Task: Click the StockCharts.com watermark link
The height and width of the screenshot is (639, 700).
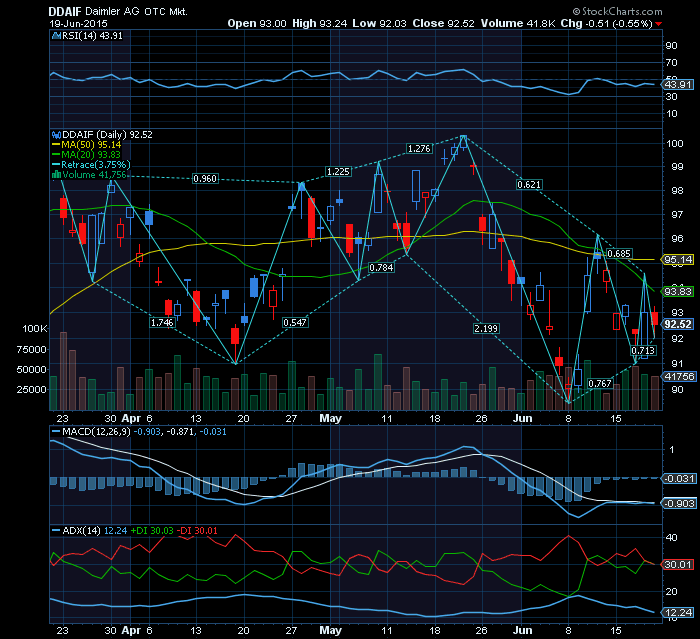Action: click(617, 12)
